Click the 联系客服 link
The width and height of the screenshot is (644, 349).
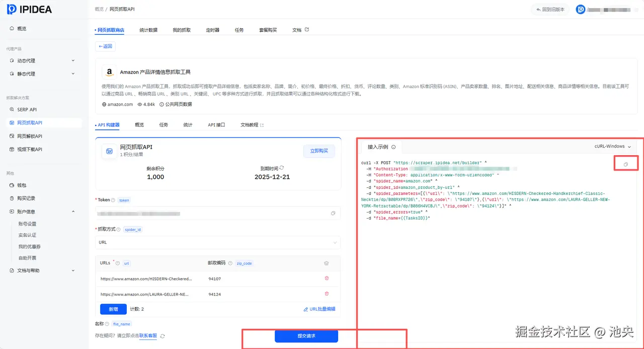pos(148,335)
